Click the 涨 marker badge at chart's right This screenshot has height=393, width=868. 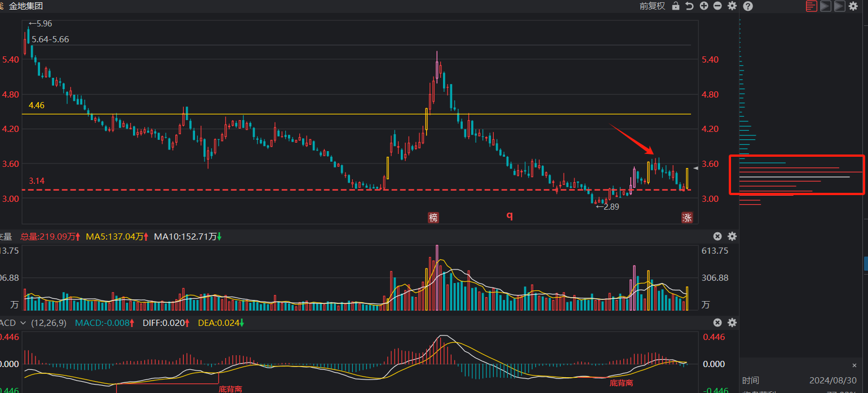687,218
